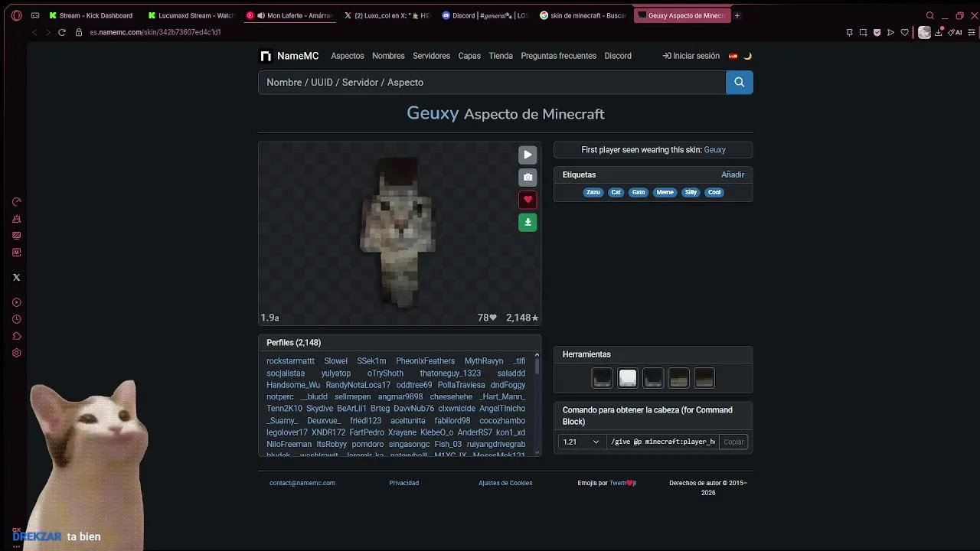This screenshot has height=551, width=980.
Task: Toggle dark mode moon icon
Action: tap(748, 56)
